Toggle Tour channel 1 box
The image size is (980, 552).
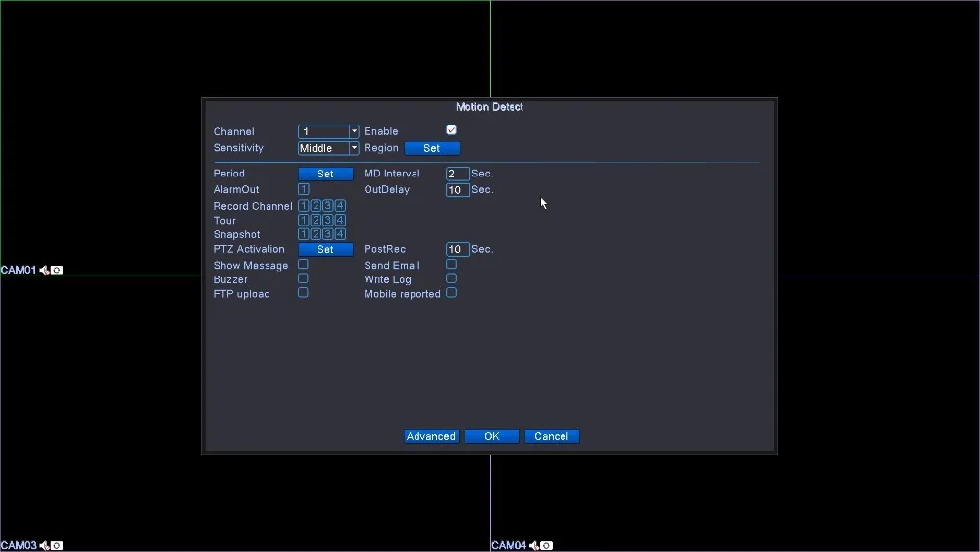coord(303,220)
